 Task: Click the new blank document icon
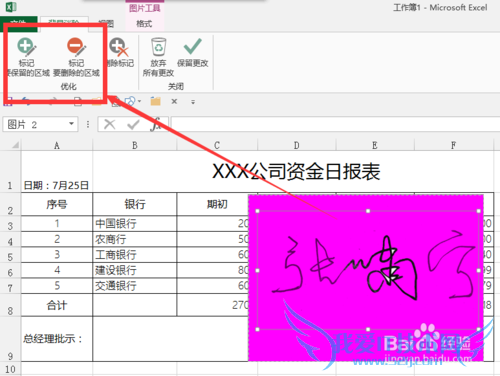78,101
